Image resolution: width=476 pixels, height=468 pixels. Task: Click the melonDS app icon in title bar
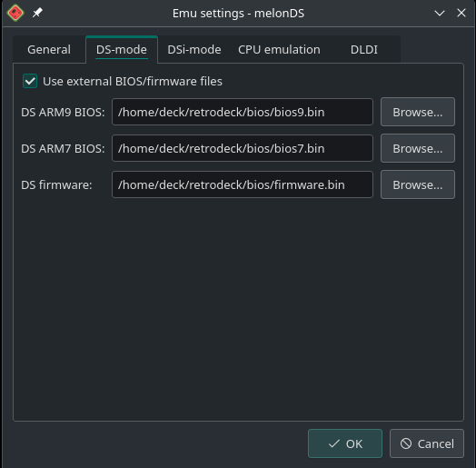pos(15,13)
